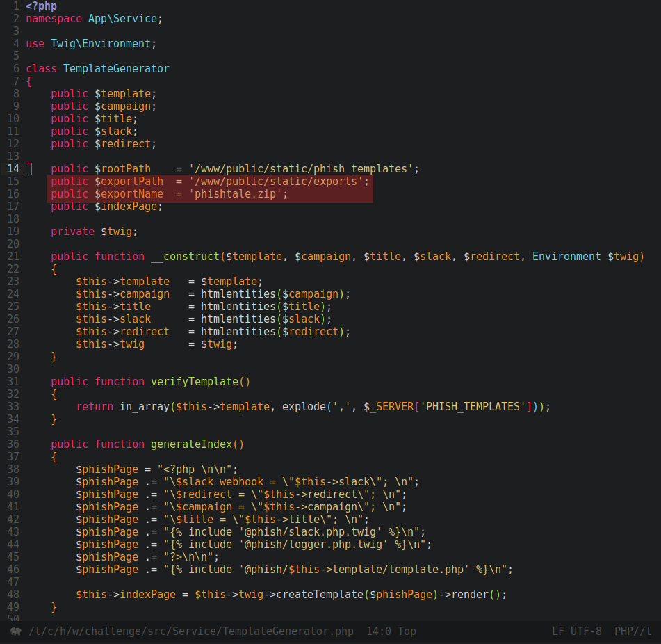Click the PHP//l major mode indicator
This screenshot has width=661, height=644.
633,631
